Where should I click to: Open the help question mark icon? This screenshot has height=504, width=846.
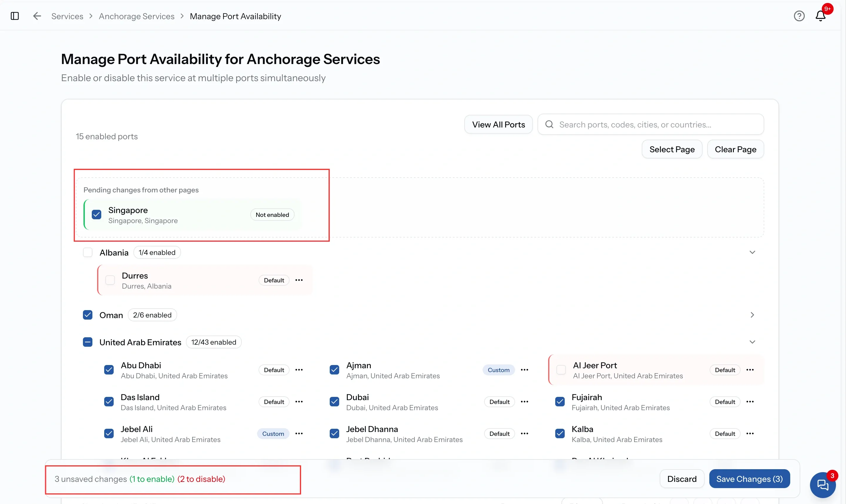[x=799, y=16]
